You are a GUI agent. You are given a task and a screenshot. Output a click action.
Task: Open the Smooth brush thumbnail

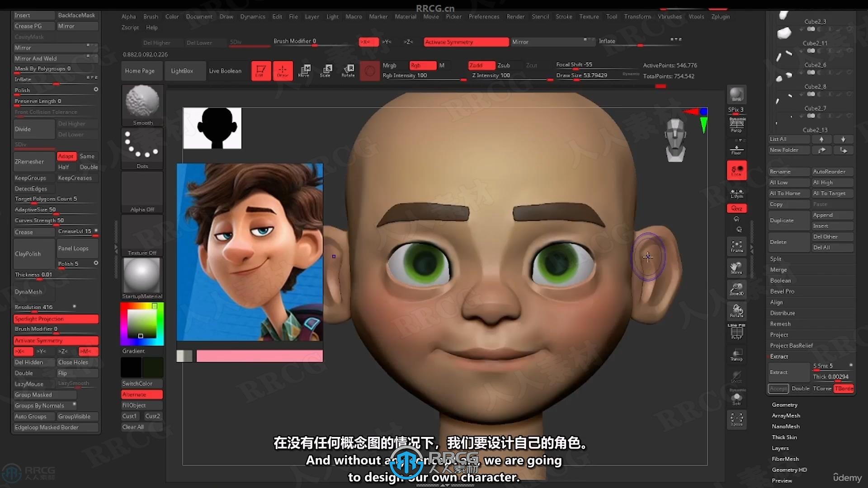point(142,105)
